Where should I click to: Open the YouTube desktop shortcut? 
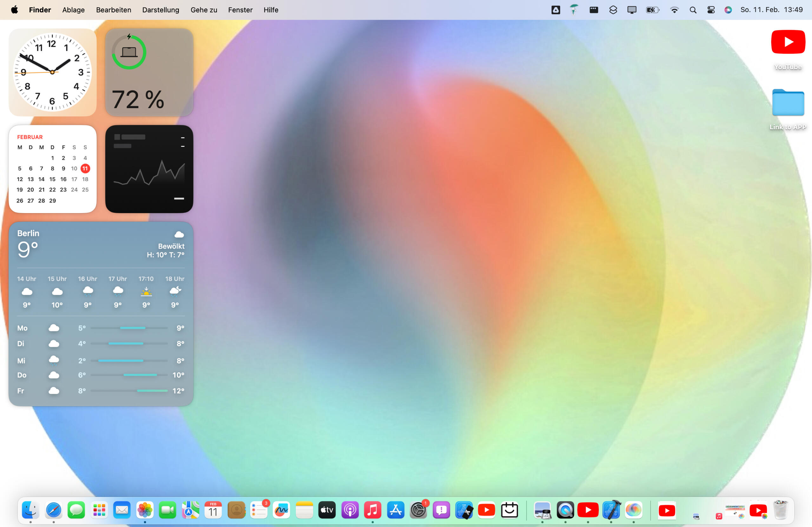click(788, 42)
